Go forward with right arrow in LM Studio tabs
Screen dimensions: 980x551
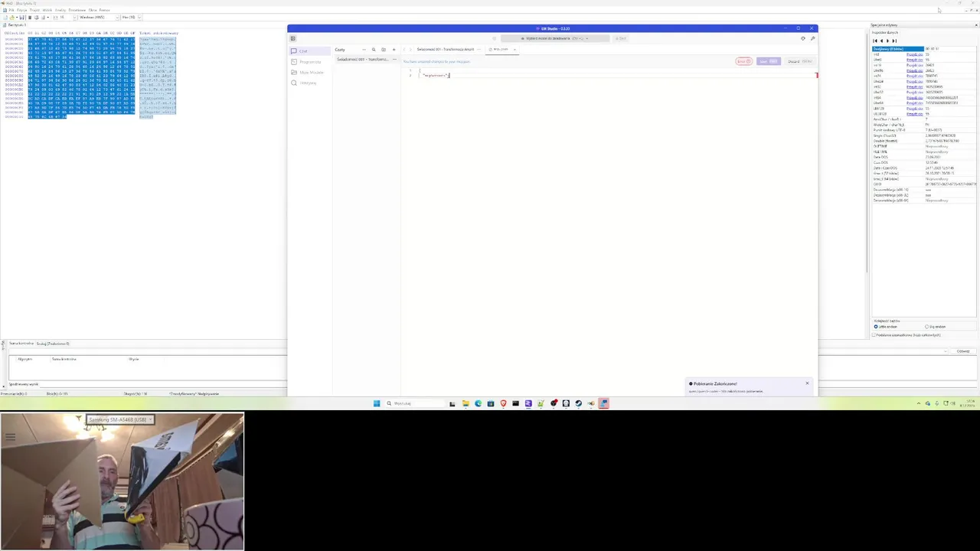[x=410, y=50]
